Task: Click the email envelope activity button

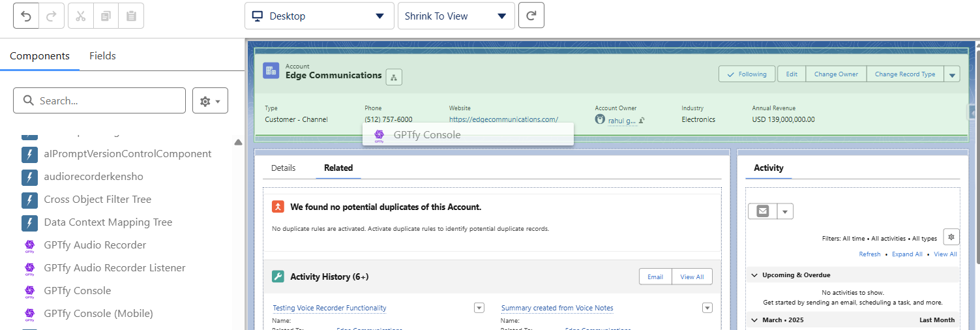Action: (762, 211)
